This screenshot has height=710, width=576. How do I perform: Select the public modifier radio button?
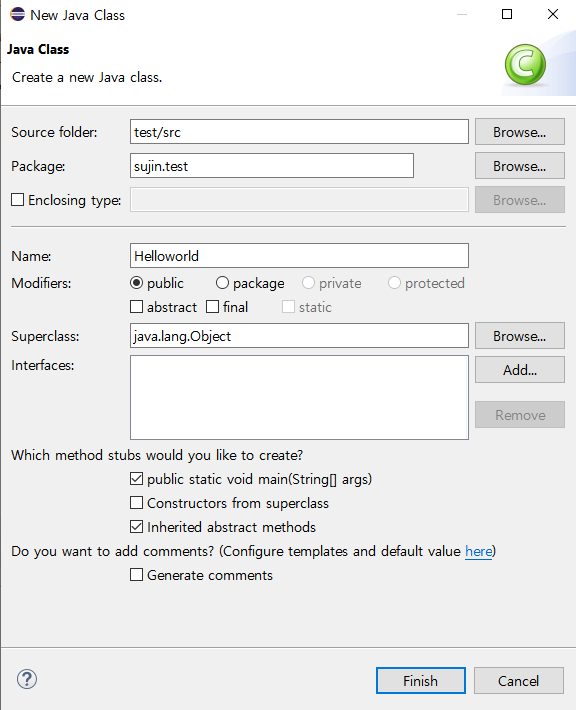tap(136, 283)
